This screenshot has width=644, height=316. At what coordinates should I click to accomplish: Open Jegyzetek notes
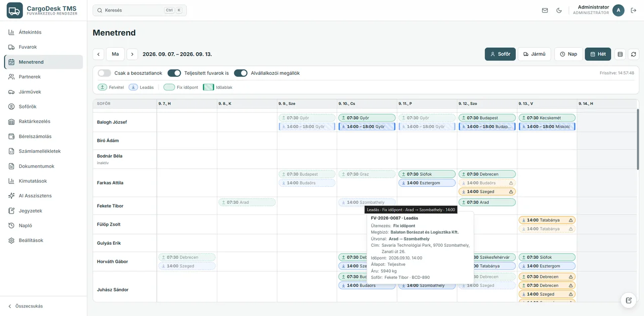point(43,211)
